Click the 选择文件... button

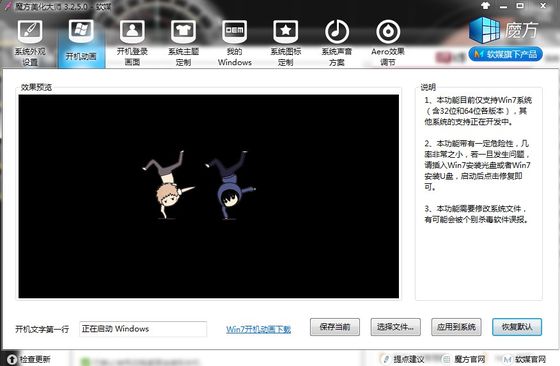[395, 327]
